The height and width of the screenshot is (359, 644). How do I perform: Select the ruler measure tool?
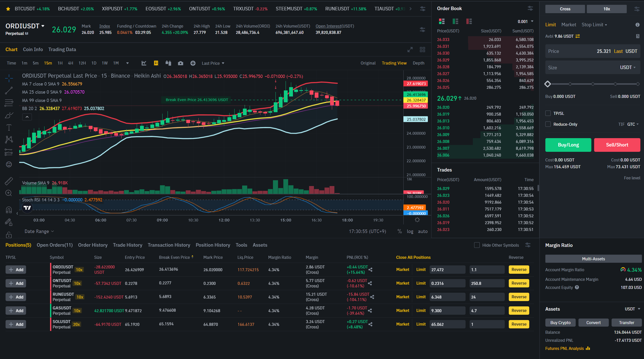click(x=9, y=181)
